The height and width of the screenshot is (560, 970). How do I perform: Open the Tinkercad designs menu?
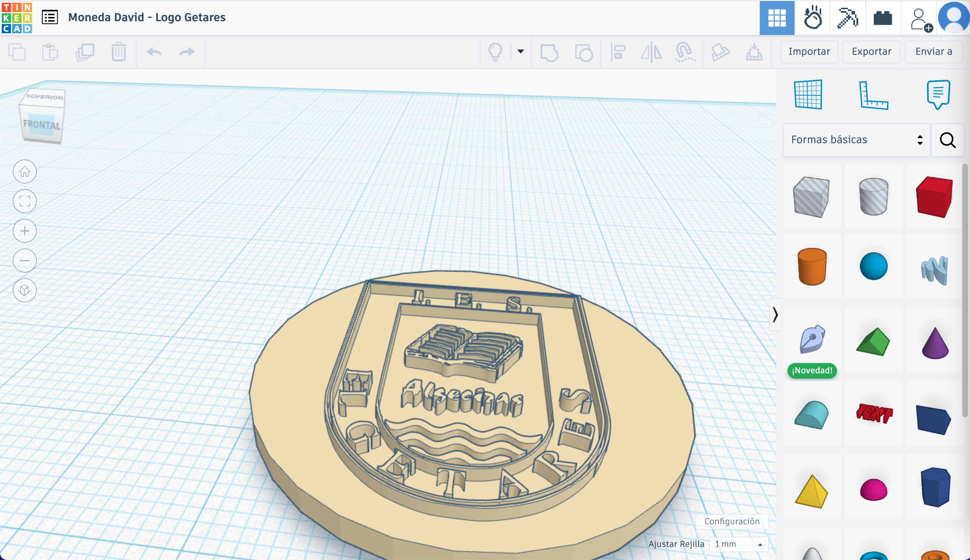[50, 17]
